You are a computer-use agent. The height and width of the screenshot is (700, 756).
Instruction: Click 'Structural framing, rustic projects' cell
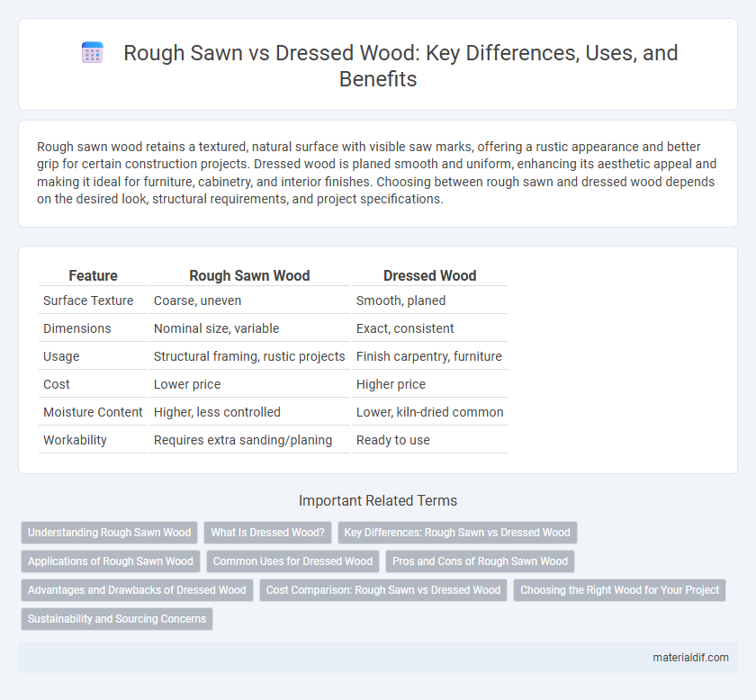click(x=249, y=356)
